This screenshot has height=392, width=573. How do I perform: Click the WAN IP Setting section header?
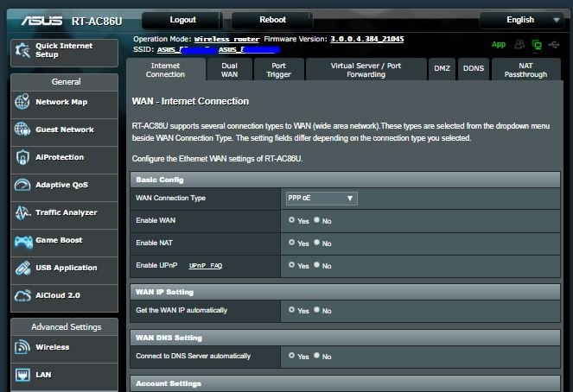345,292
